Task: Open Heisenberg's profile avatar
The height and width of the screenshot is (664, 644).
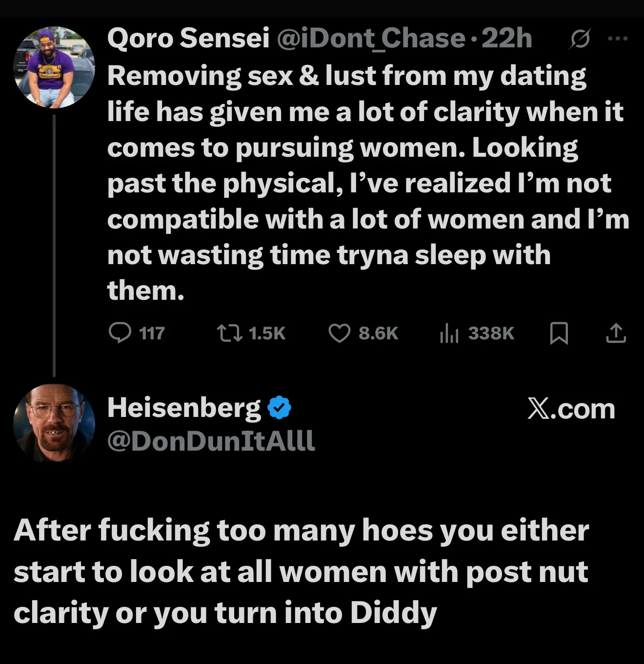Action: click(x=54, y=423)
